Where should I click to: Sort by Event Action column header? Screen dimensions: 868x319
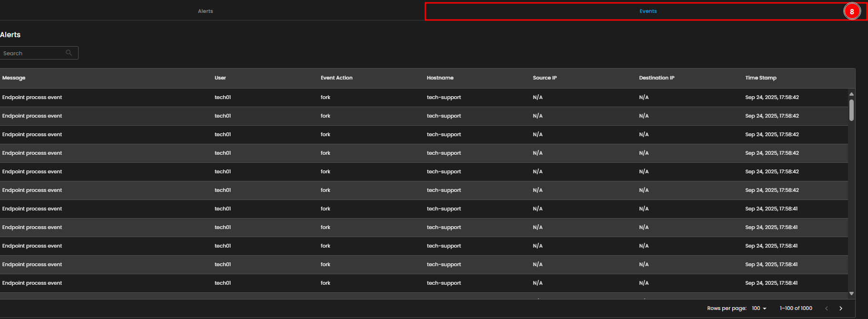(336, 78)
